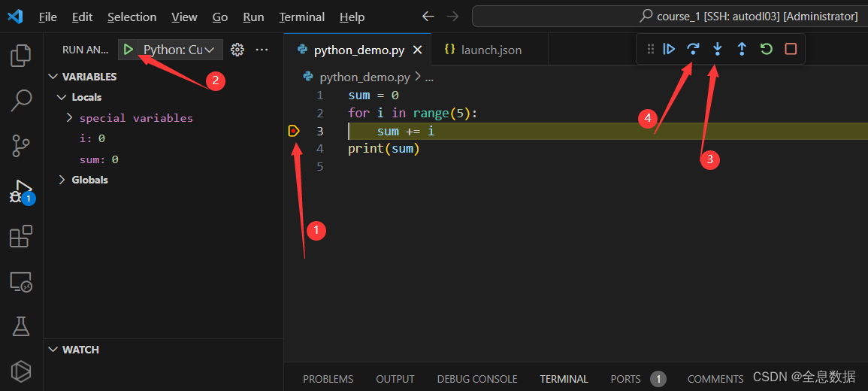868x391 pixels.
Task: Click line number 5 in gutter
Action: (320, 167)
